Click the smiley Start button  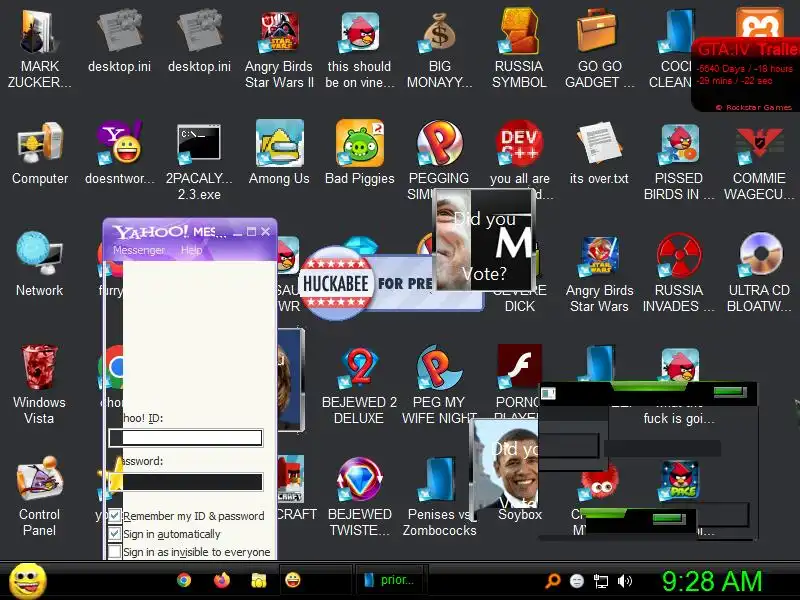tap(28, 582)
